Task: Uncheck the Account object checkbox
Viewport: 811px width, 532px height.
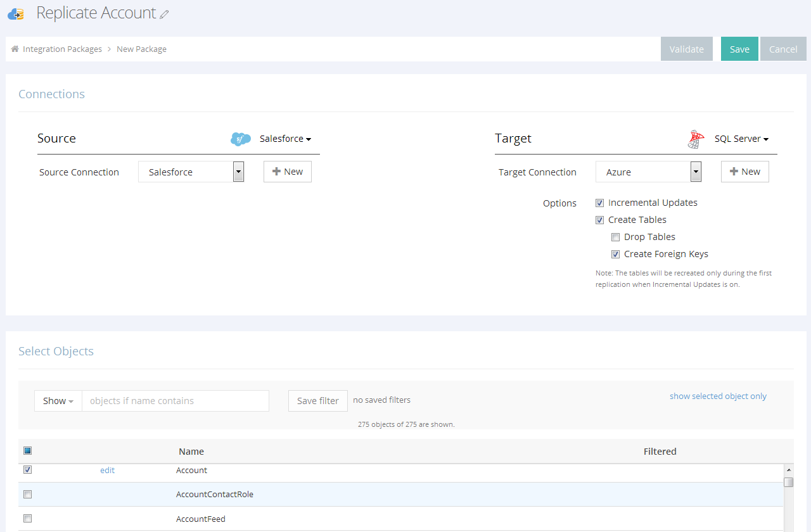Action: pyautogui.click(x=27, y=470)
